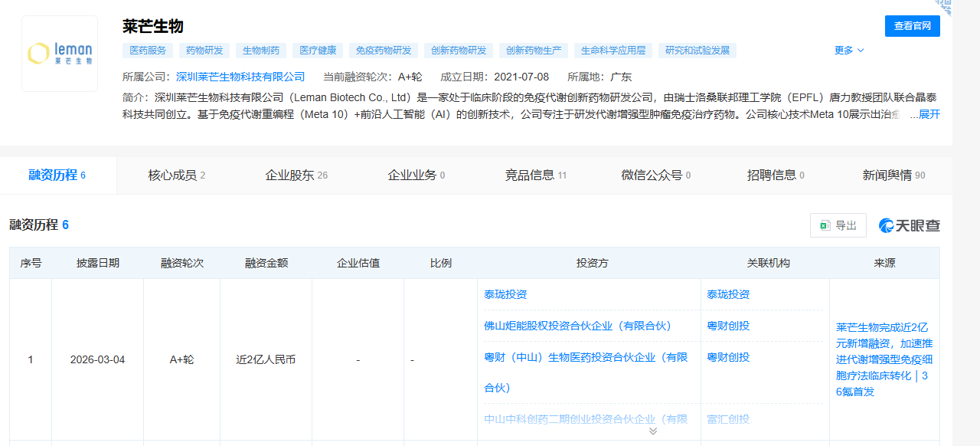
Task: Switch to the 核心成员 tab
Action: tap(176, 175)
